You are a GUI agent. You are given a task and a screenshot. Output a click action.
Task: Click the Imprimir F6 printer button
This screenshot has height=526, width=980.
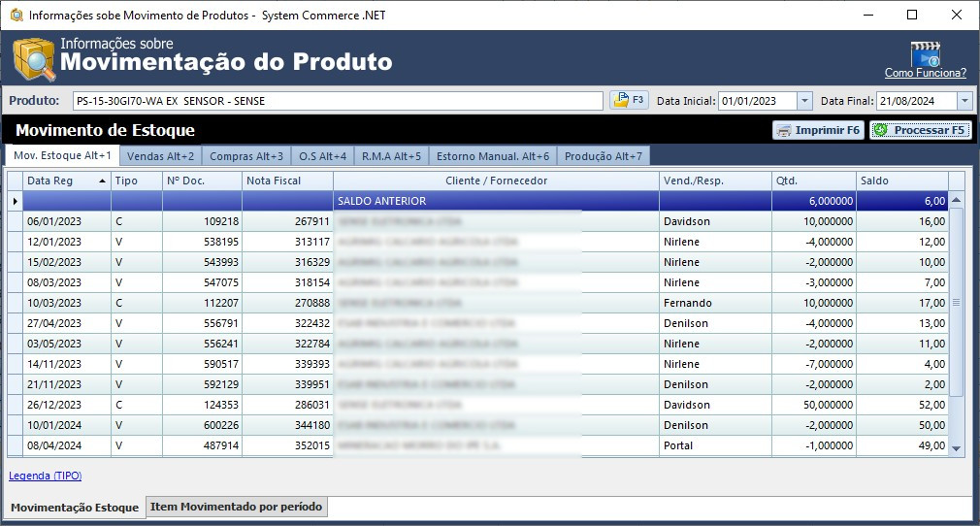click(818, 130)
